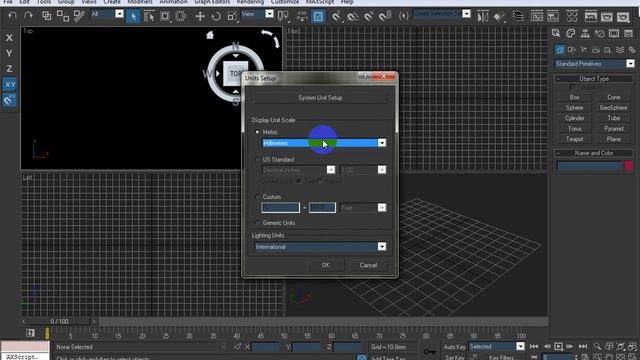Open the Selected key filter dropdown
The height and width of the screenshot is (360, 640).
pos(496,347)
